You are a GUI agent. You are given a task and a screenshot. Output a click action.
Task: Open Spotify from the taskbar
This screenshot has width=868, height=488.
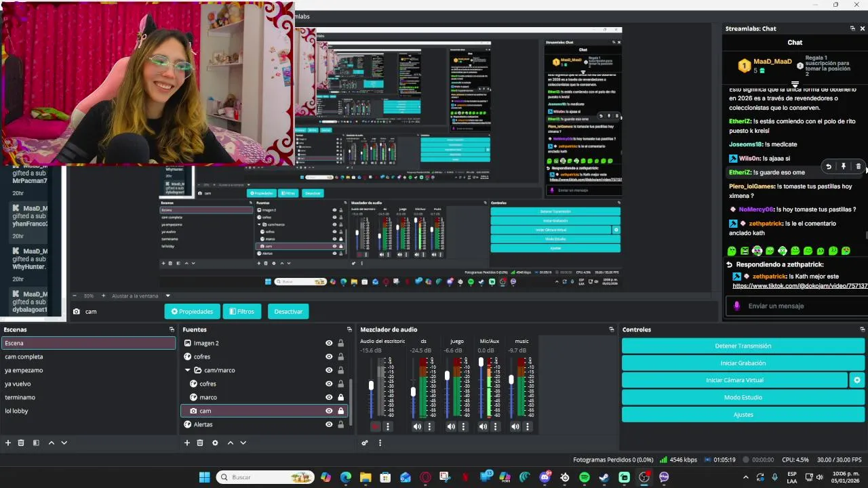(x=585, y=477)
